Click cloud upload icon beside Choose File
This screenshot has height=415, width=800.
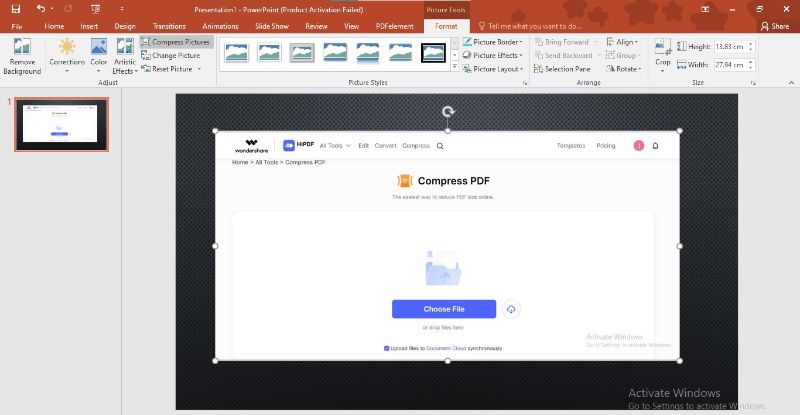pyautogui.click(x=511, y=309)
